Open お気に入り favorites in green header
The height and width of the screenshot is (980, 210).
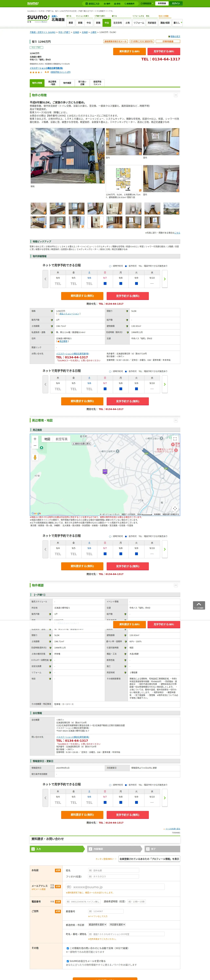click(x=93, y=3)
